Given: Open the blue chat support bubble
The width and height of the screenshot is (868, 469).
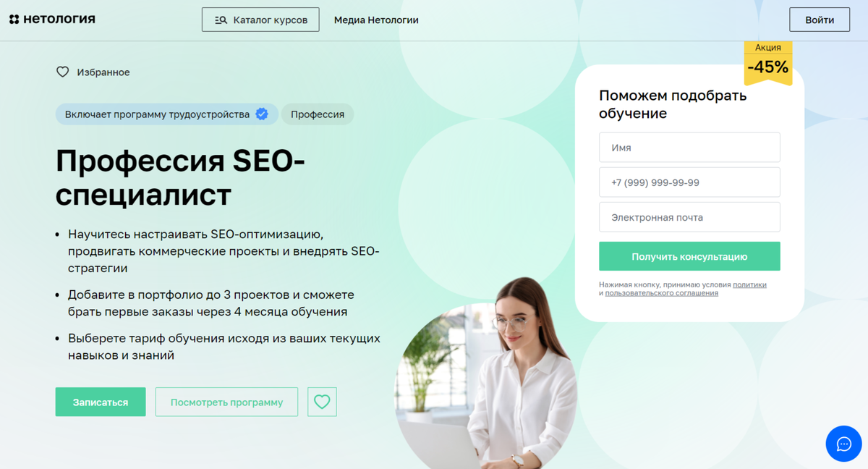Looking at the screenshot, I should click(x=843, y=444).
